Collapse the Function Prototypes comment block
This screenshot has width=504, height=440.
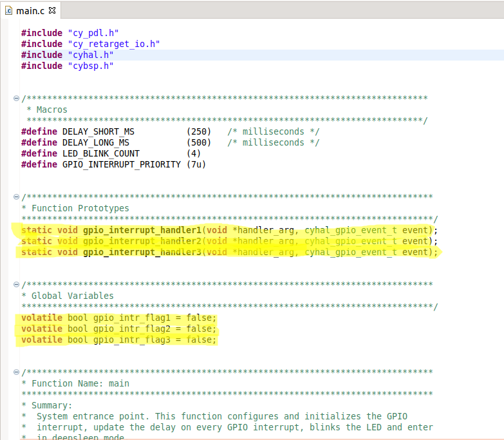(x=16, y=196)
